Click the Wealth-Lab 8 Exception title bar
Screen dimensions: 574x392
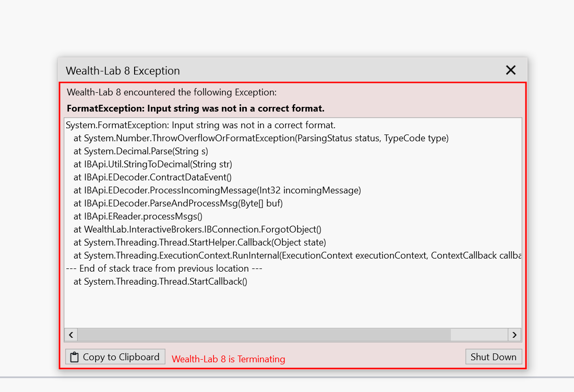282,70
